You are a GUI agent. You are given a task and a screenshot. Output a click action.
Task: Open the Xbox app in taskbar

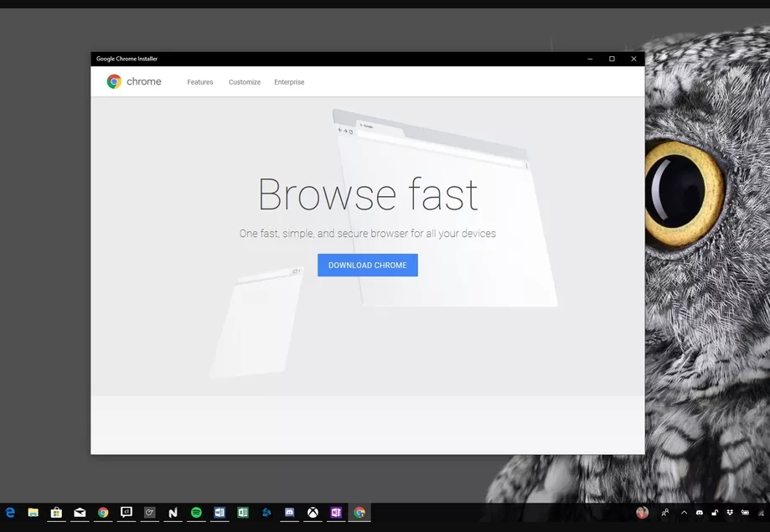313,513
